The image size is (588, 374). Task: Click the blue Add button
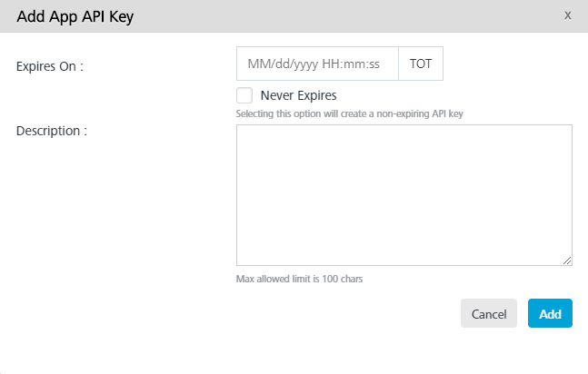coord(550,313)
